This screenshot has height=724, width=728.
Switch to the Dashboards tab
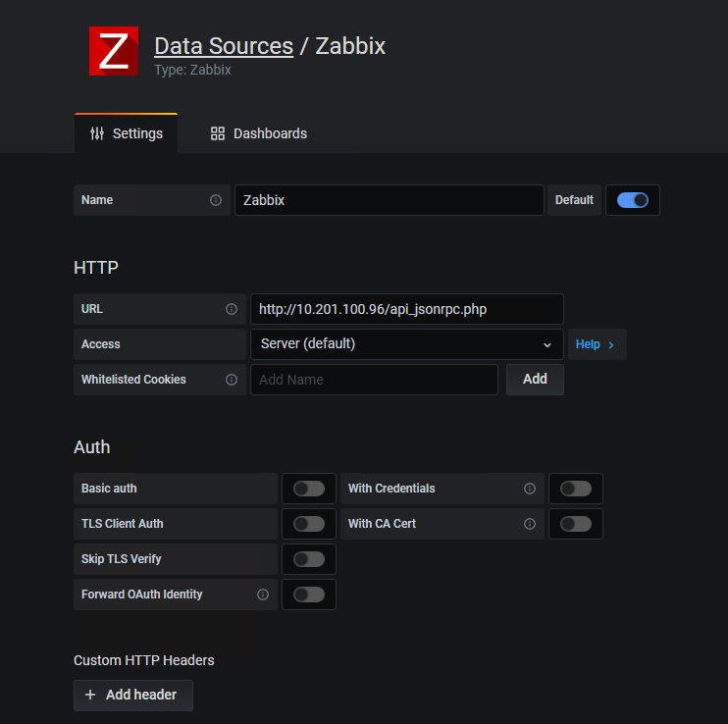pos(259,133)
